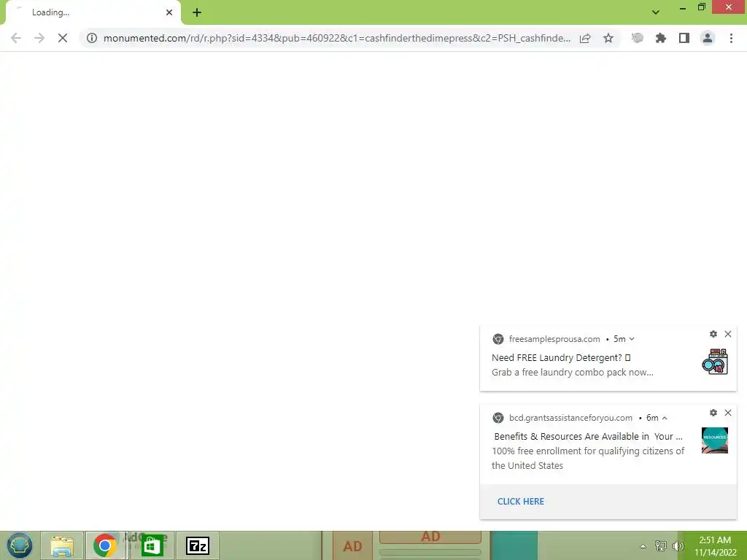Collapse the grantsassistanceforyou notification chevron
This screenshot has height=560, width=747.
pyautogui.click(x=665, y=418)
